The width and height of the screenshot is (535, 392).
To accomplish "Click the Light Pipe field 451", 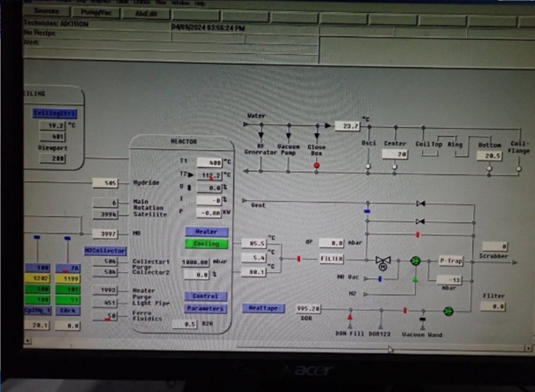I will [x=105, y=303].
